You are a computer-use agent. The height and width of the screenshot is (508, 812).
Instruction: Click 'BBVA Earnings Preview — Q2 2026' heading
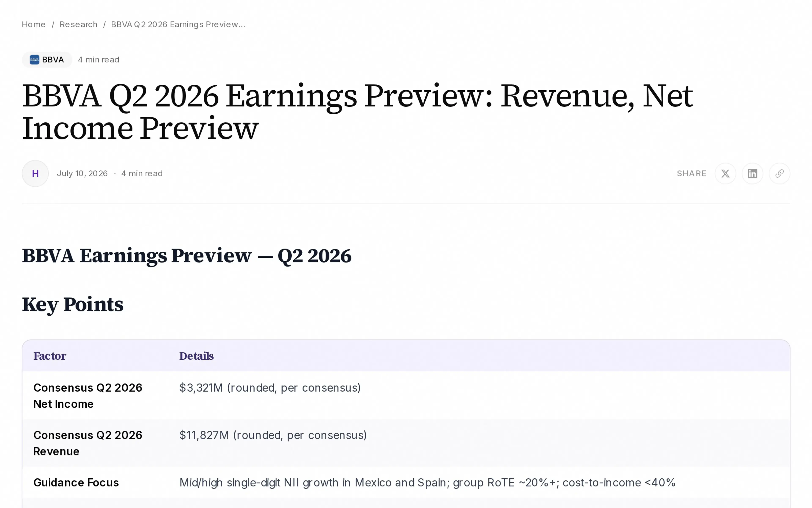pos(187,256)
